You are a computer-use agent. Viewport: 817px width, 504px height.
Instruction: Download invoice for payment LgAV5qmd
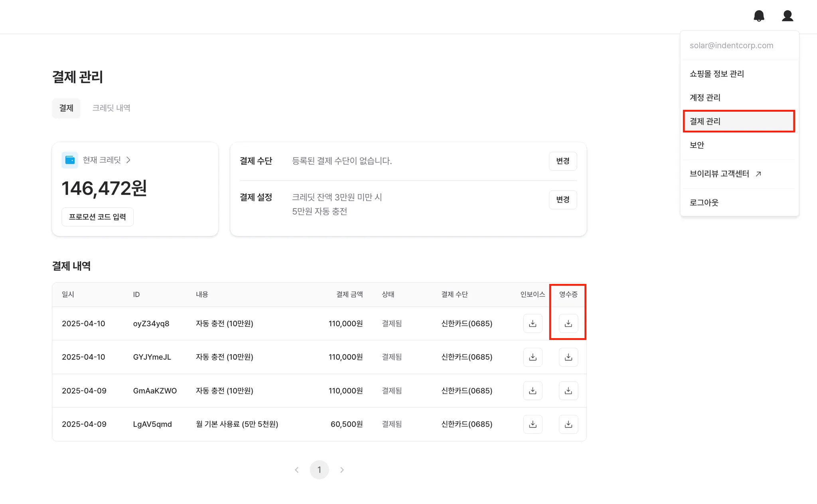[x=533, y=424]
